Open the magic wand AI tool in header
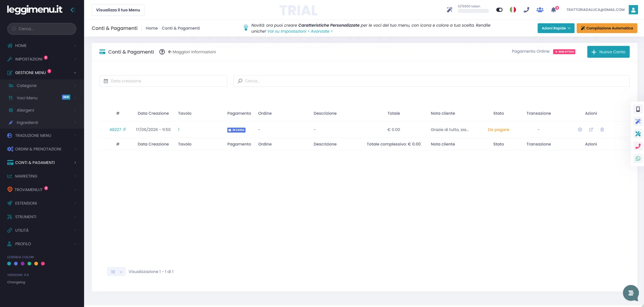The height and width of the screenshot is (307, 644). pos(450,10)
